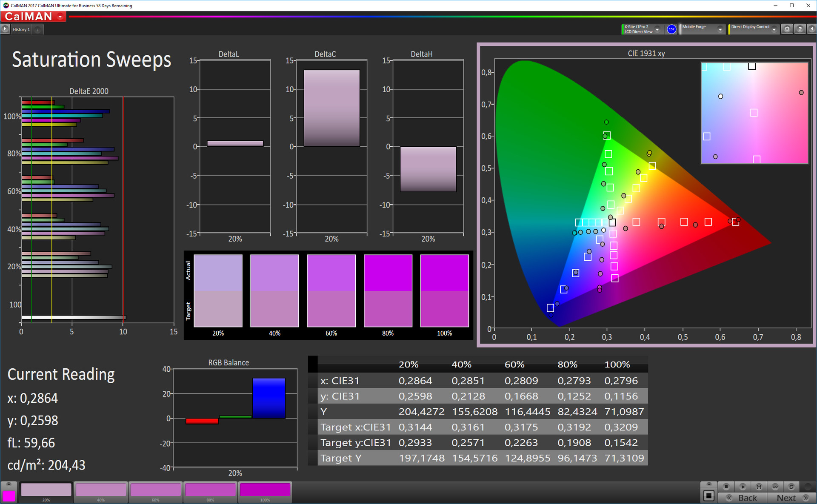Add a new history tab with plus
The width and height of the screenshot is (817, 504).
coord(37,29)
